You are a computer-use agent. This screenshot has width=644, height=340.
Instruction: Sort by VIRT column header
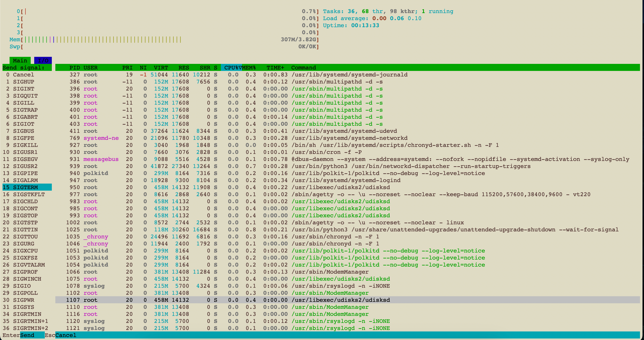[161, 68]
